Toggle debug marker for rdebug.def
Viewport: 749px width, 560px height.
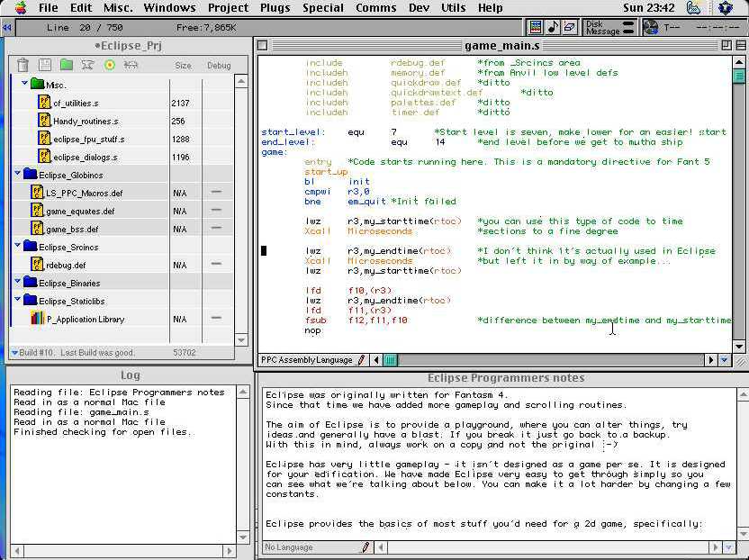216,265
